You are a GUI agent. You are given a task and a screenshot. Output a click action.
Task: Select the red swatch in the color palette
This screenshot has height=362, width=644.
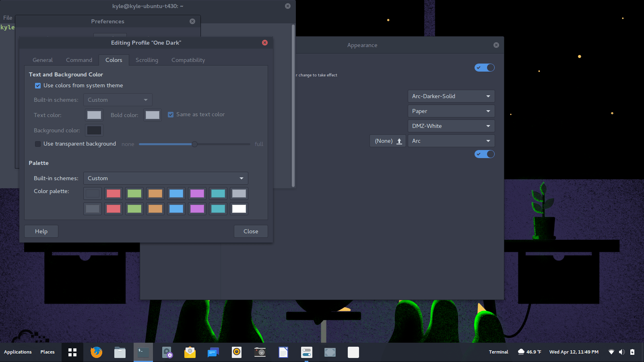[x=113, y=193]
